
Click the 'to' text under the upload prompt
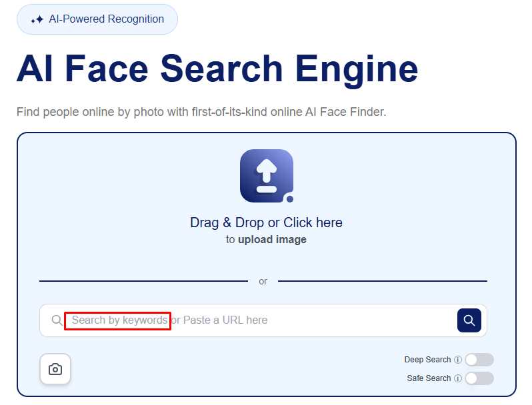[x=230, y=240]
